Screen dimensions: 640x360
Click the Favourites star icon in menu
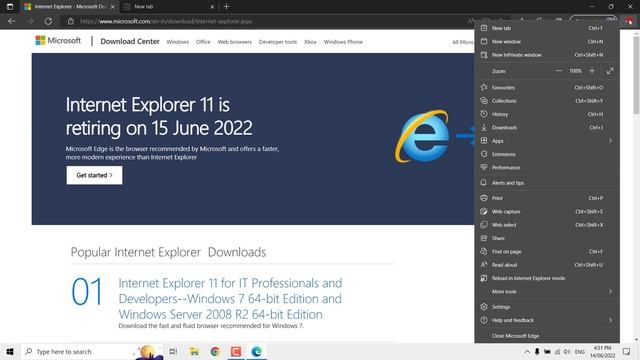click(484, 87)
